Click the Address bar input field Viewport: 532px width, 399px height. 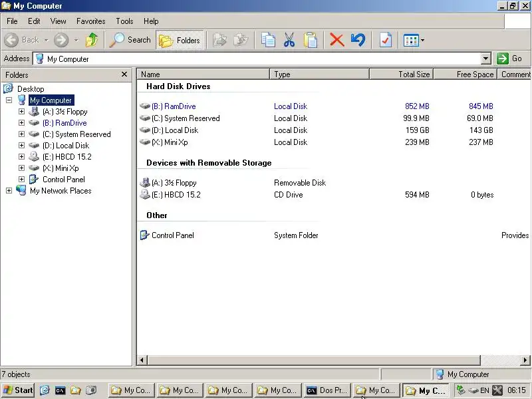(x=257, y=59)
